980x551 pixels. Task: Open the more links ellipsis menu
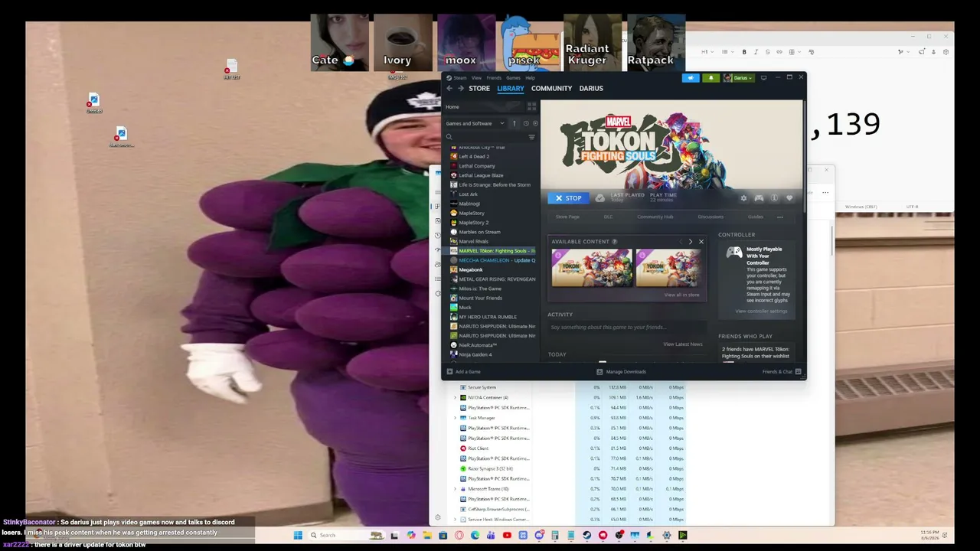click(779, 217)
